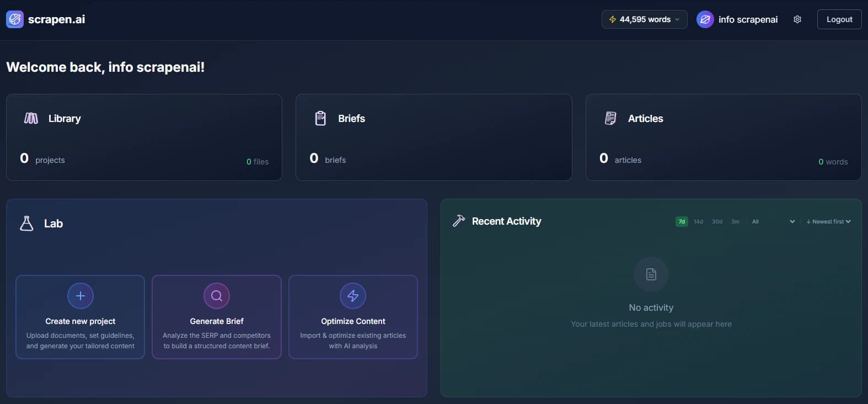Click the 'Recent Activity' heading text
868x404 pixels.
coord(506,221)
